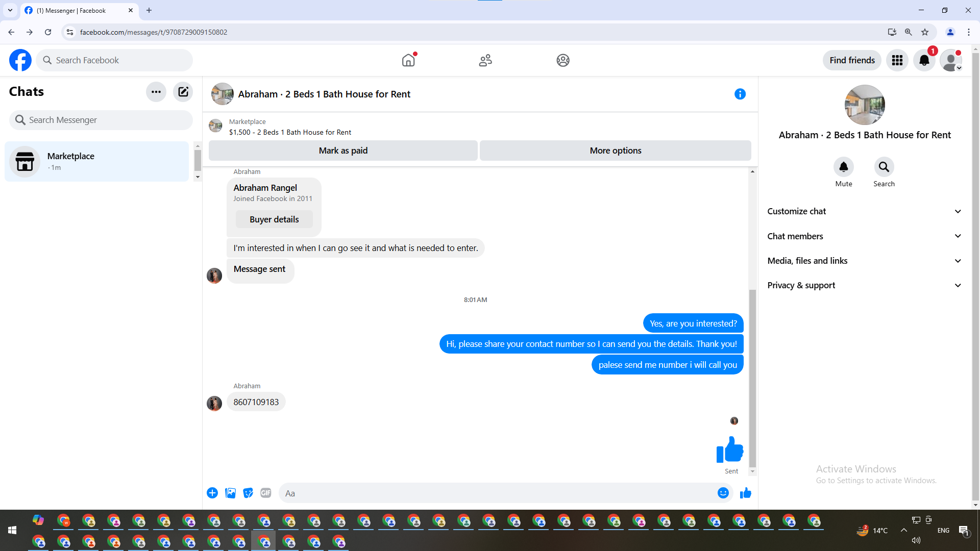Go back with the browser back arrow
The image size is (980, 551).
click(x=11, y=32)
